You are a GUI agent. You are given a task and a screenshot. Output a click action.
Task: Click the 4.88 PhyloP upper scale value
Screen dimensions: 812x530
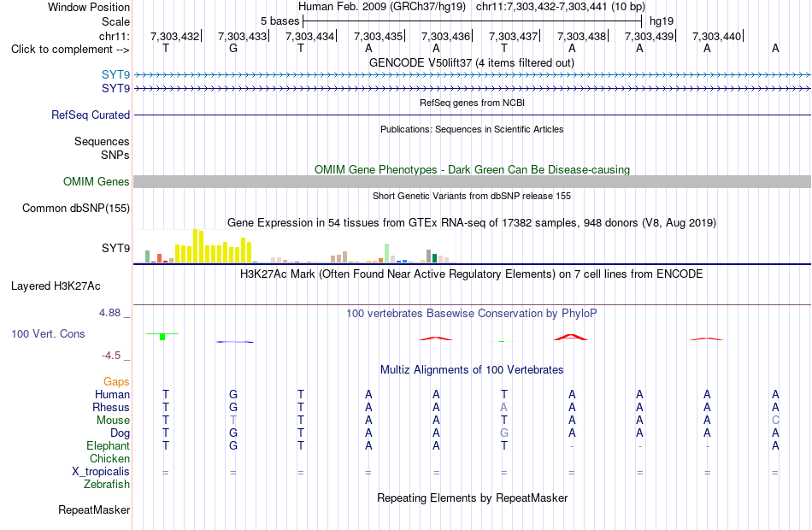tap(109, 313)
